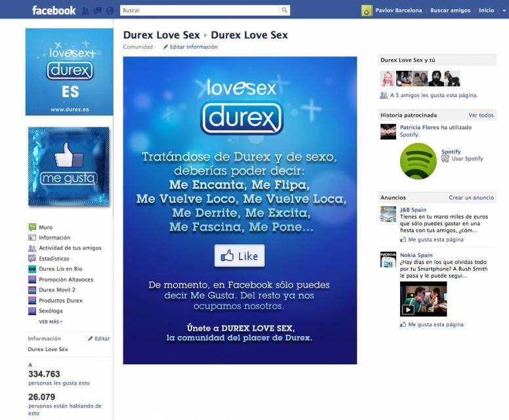Open the messages icon in top bar
The height and width of the screenshot is (420, 509).
point(98,10)
